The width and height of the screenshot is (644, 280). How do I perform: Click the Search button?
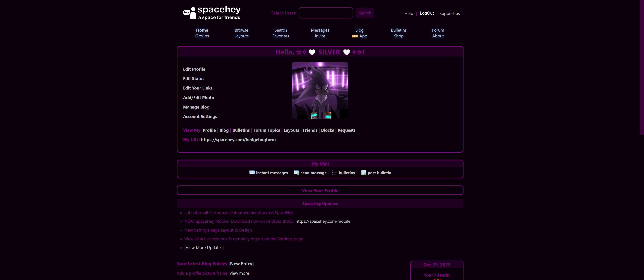pyautogui.click(x=364, y=13)
